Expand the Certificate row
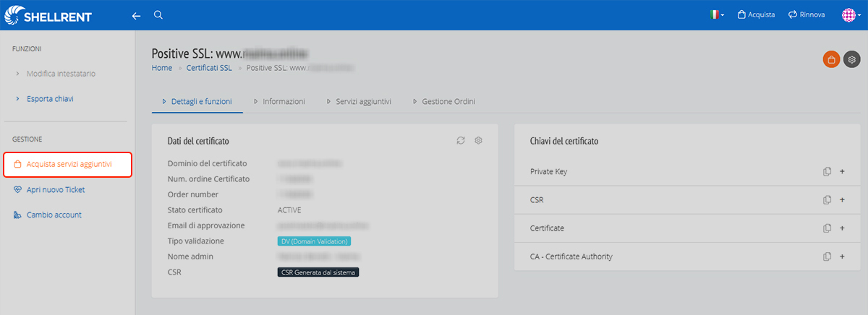 point(842,228)
